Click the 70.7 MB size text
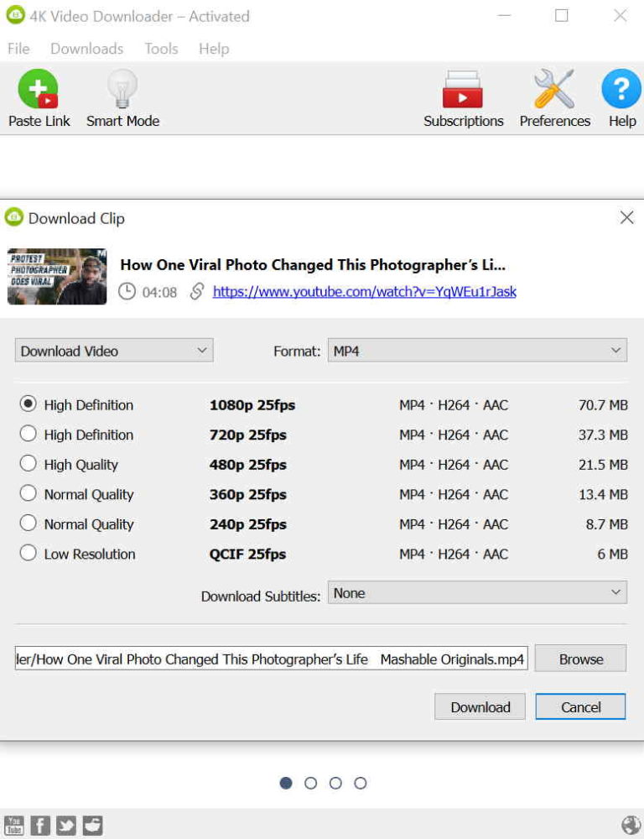The image size is (644, 839). pos(603,405)
